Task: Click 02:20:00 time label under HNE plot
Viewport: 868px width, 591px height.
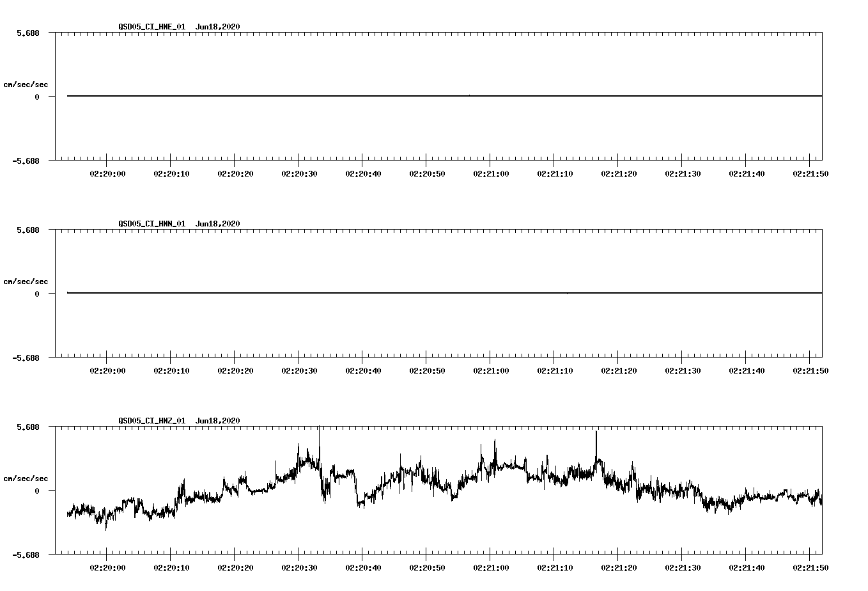Action: pyautogui.click(x=107, y=174)
